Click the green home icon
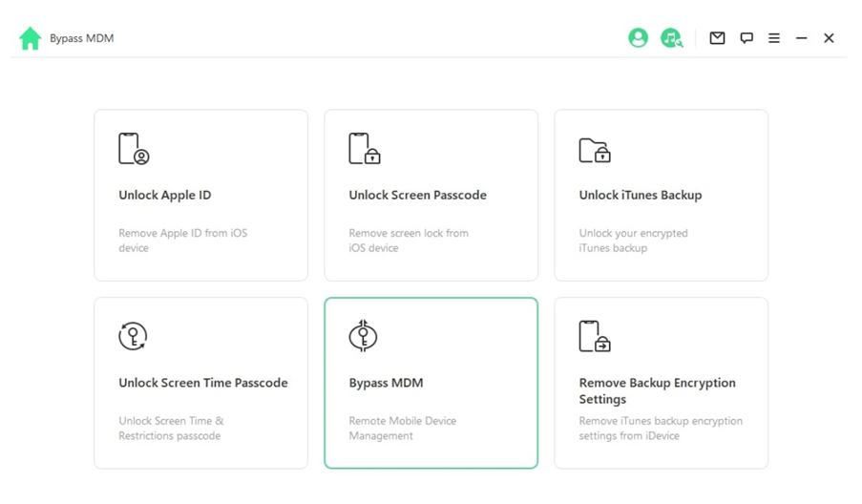This screenshot has height=504, width=862. coord(30,38)
